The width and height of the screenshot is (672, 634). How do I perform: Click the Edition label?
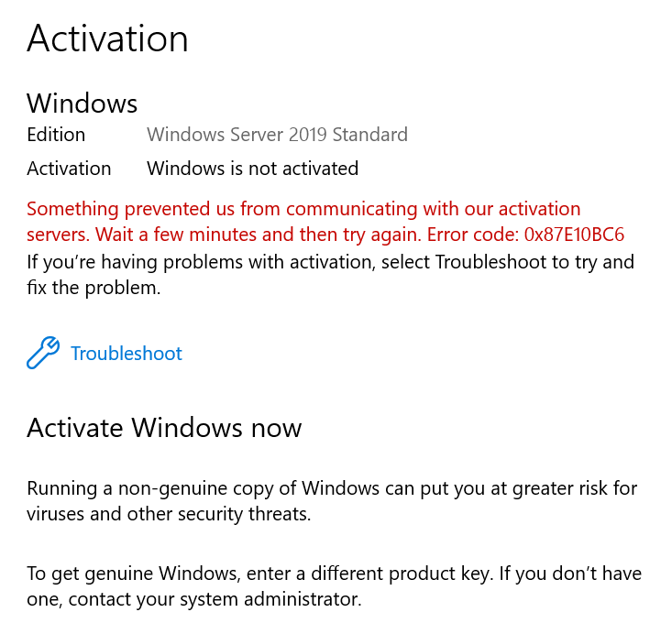coord(56,135)
